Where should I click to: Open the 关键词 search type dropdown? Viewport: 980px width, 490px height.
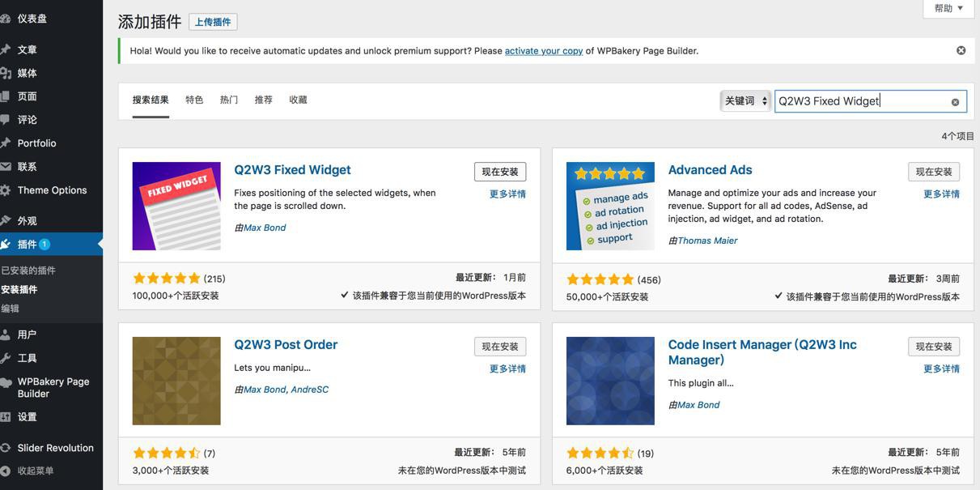tap(745, 101)
